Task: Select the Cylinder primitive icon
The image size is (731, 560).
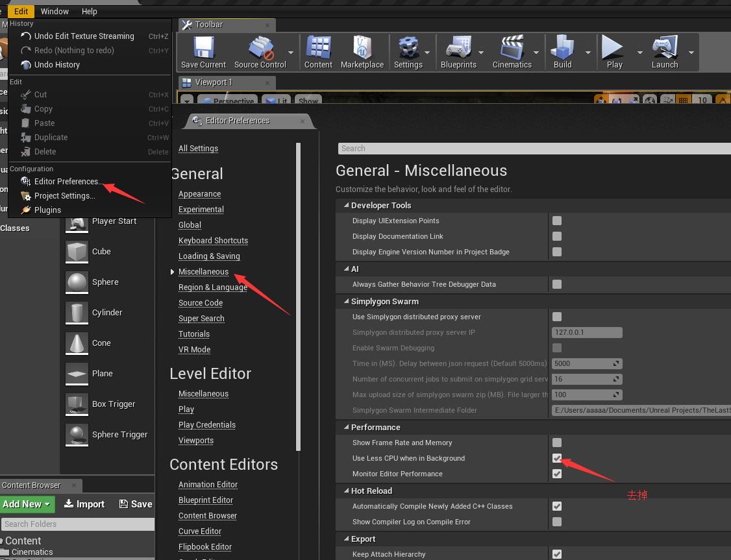Action: coord(77,313)
